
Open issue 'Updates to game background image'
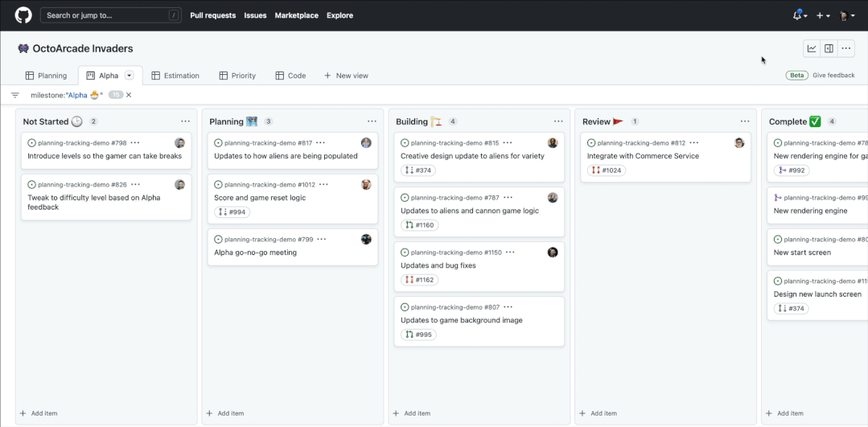pyautogui.click(x=462, y=320)
